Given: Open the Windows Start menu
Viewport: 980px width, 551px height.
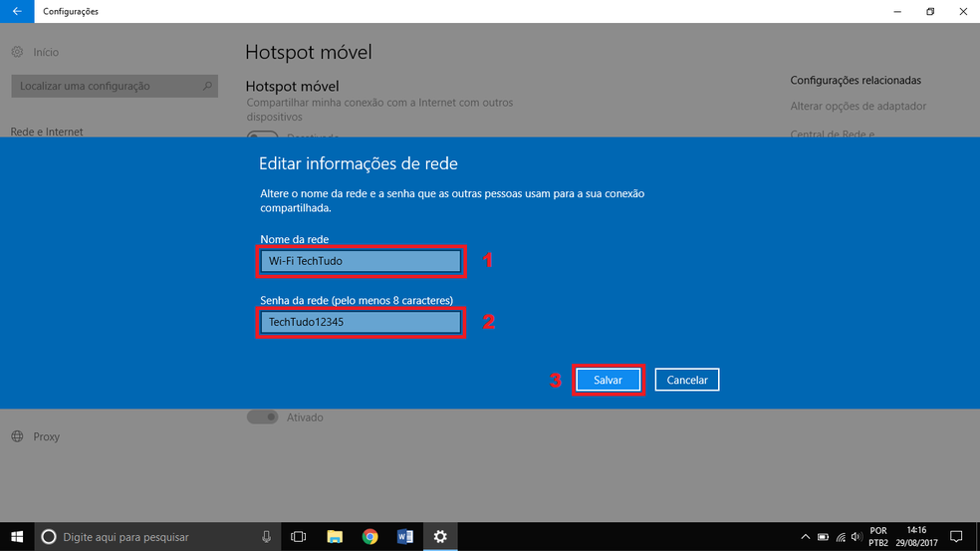Looking at the screenshot, I should click(17, 537).
